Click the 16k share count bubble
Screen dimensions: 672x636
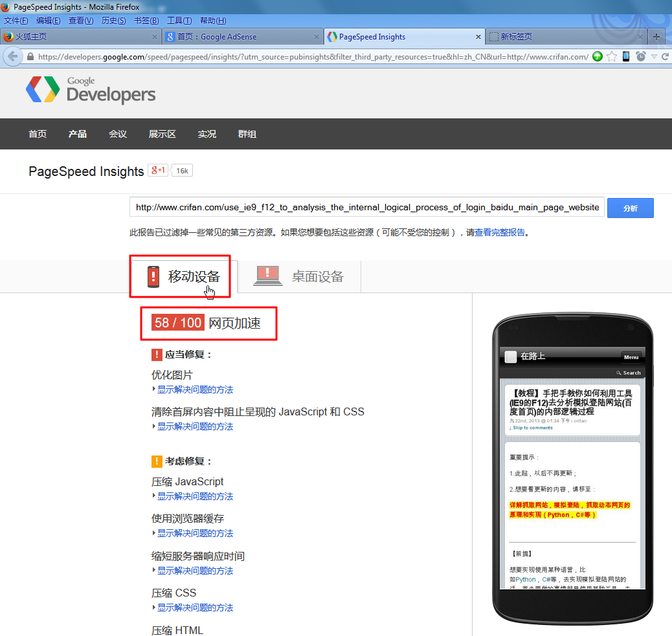tap(182, 170)
